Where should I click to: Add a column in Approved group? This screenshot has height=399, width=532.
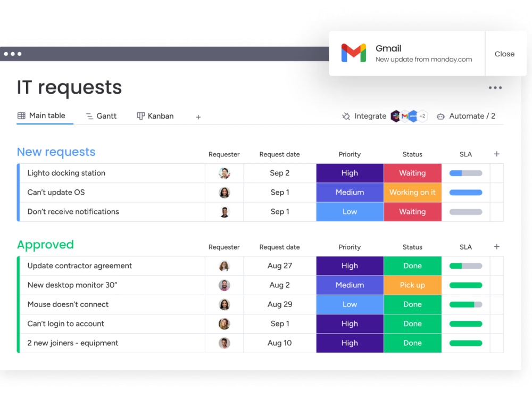coord(497,247)
